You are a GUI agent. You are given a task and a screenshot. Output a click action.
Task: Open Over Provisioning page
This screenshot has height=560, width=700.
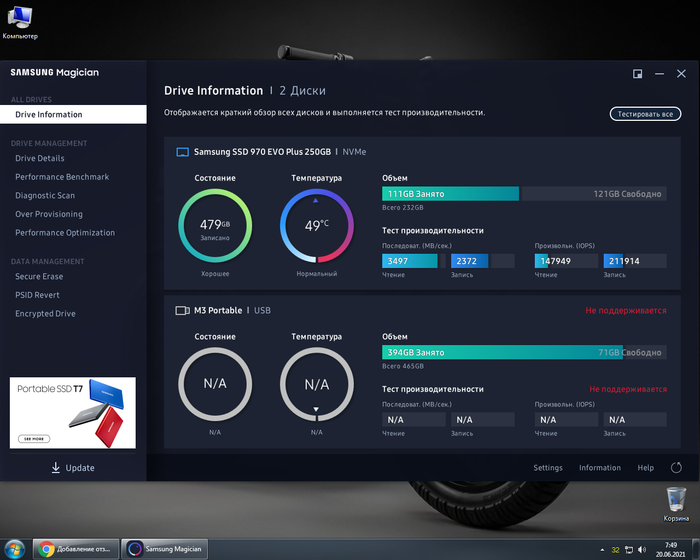coord(49,214)
